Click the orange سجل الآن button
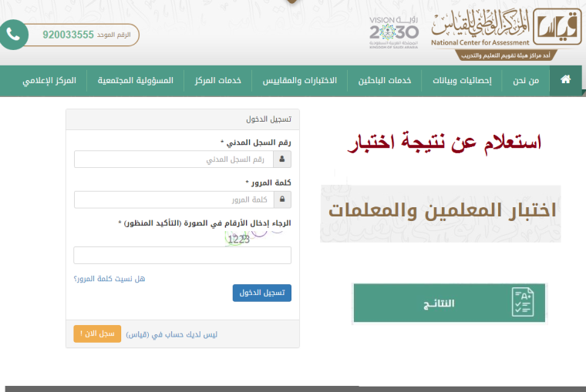 point(97,333)
